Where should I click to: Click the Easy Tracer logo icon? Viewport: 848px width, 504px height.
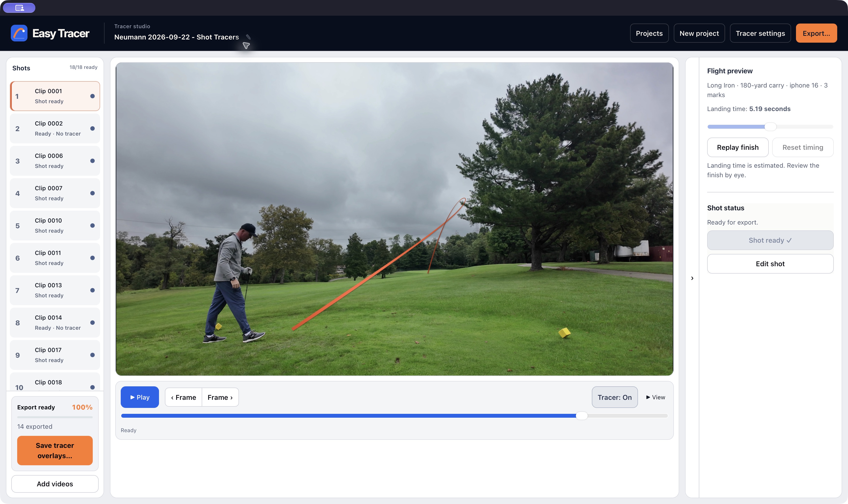(x=19, y=33)
